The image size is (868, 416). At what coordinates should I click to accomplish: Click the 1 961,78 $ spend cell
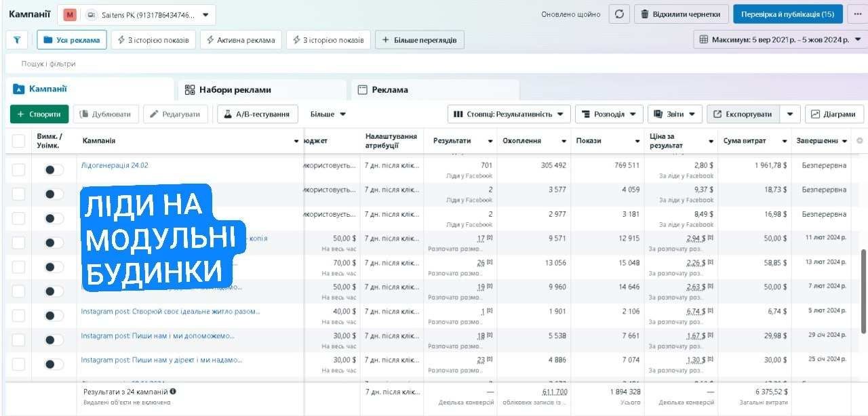(771, 165)
